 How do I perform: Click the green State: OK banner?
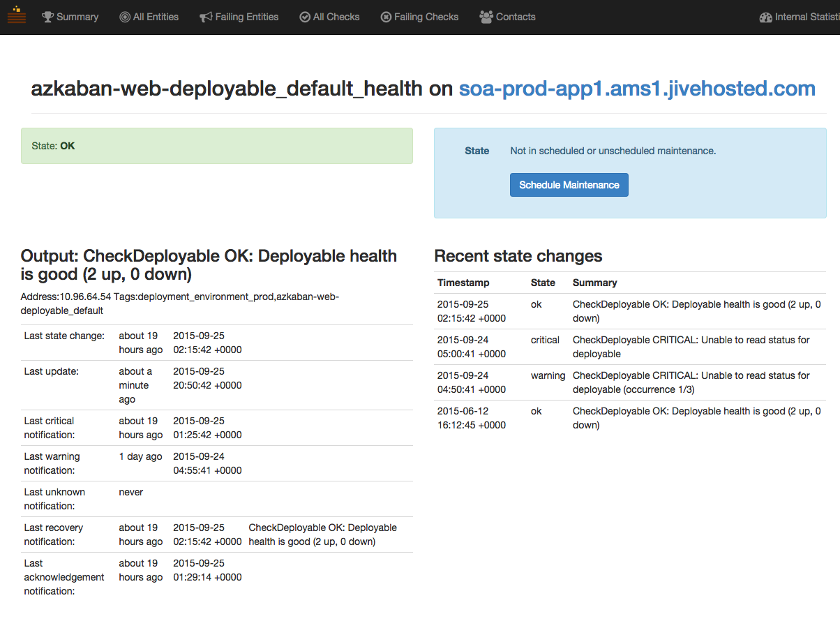(x=217, y=146)
